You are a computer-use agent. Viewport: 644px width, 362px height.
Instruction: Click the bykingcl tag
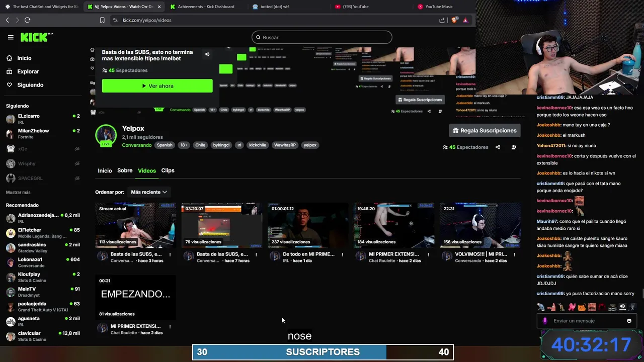221,145
